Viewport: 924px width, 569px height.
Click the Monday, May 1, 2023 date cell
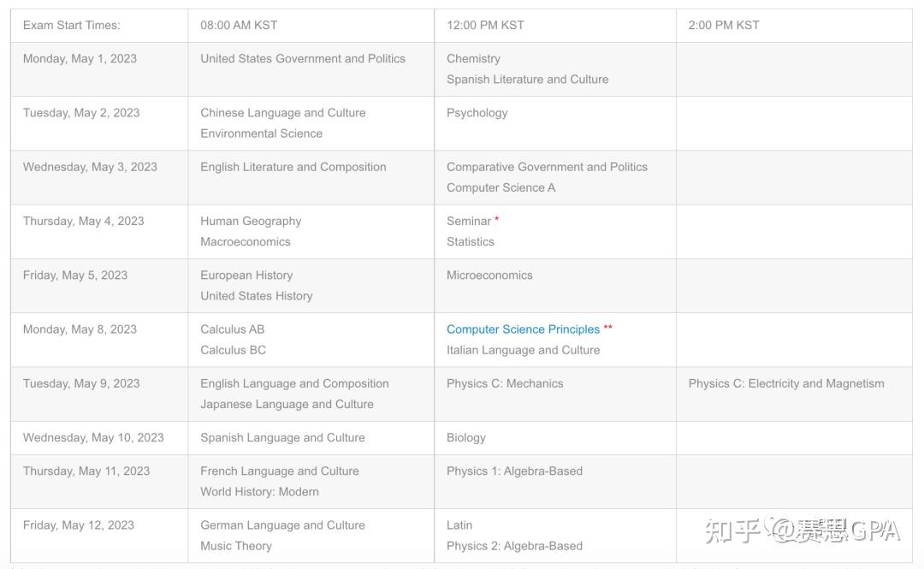click(80, 59)
